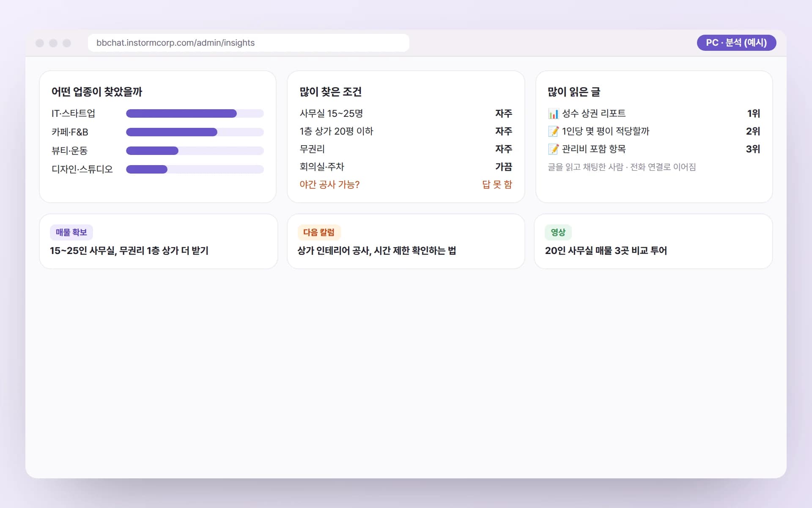Click the PC · 분석 (예시) badge

pos(736,43)
